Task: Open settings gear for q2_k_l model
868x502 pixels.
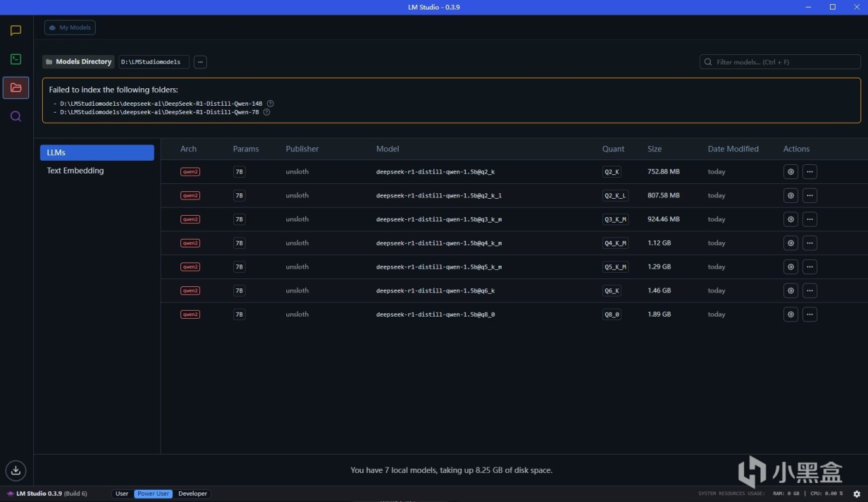Action: 791,195
